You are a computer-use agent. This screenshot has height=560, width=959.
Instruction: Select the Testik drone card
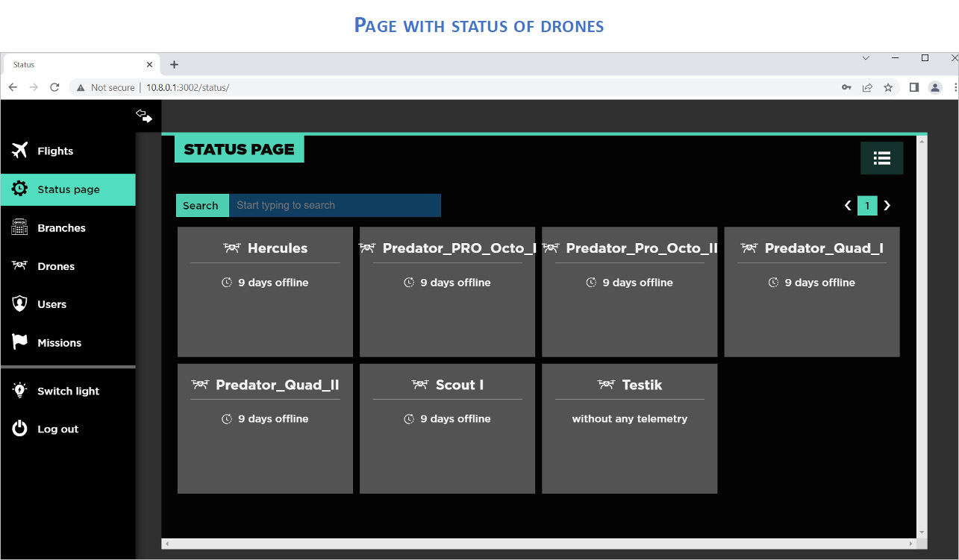629,428
